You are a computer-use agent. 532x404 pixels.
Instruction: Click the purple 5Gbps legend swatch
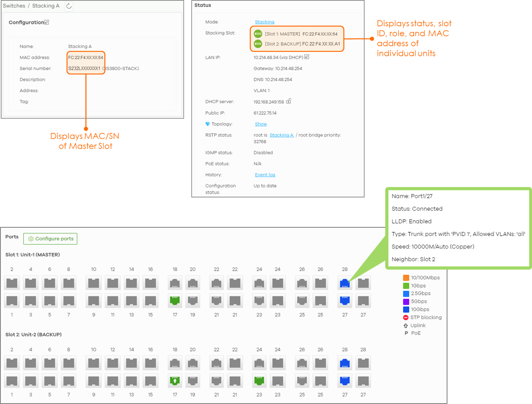click(x=406, y=302)
